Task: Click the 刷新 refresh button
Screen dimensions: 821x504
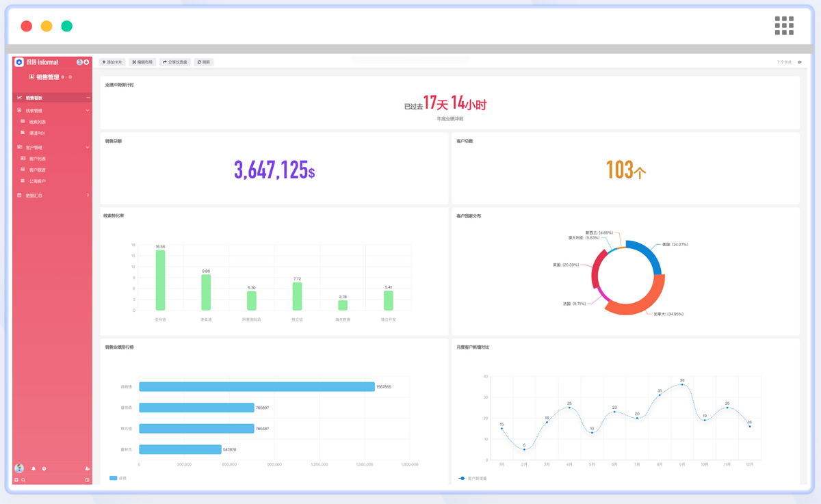Action: coord(204,62)
